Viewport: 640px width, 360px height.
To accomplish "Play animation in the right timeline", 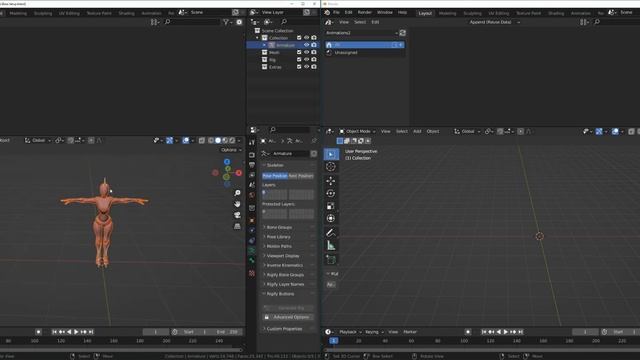I will point(506,332).
